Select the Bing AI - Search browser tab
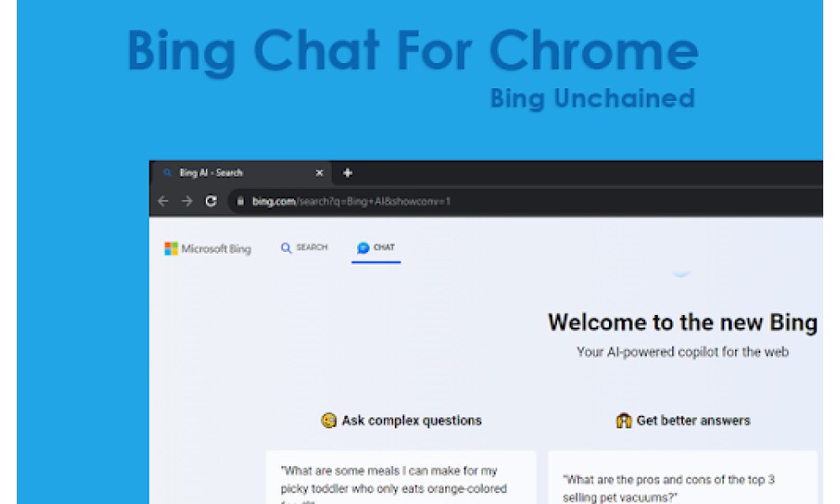The width and height of the screenshot is (840, 504). (x=241, y=173)
